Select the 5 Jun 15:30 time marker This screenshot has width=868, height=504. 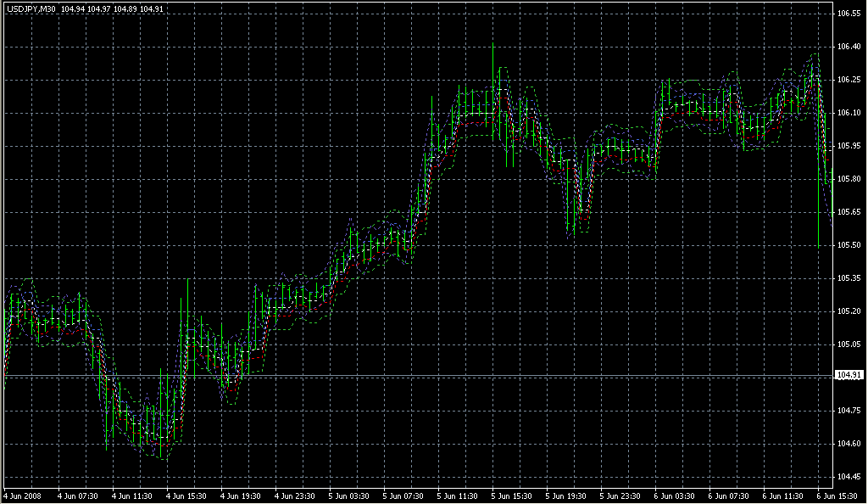[x=512, y=496]
